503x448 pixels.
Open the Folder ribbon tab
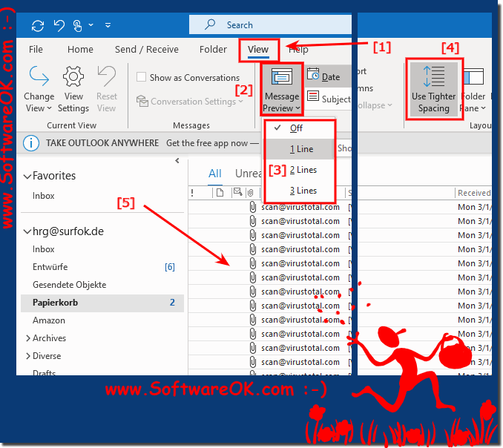pyautogui.click(x=213, y=50)
